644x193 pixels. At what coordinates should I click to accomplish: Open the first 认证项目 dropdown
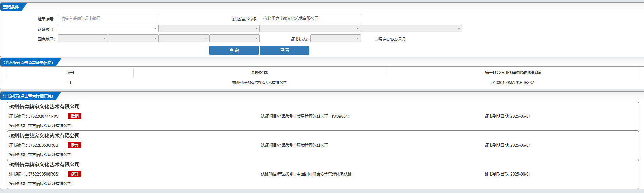[108, 29]
